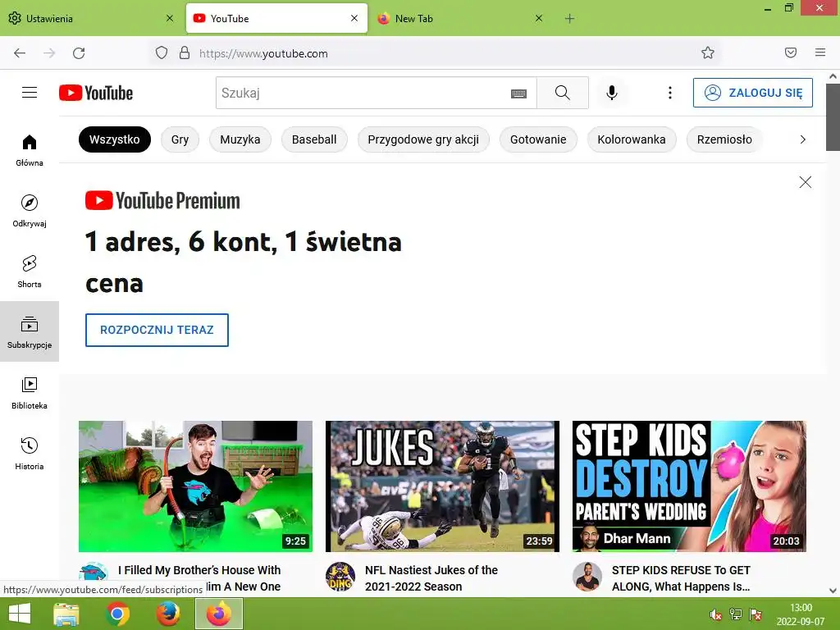
Task: Dismiss the YouTube Premium banner
Action: (x=806, y=182)
